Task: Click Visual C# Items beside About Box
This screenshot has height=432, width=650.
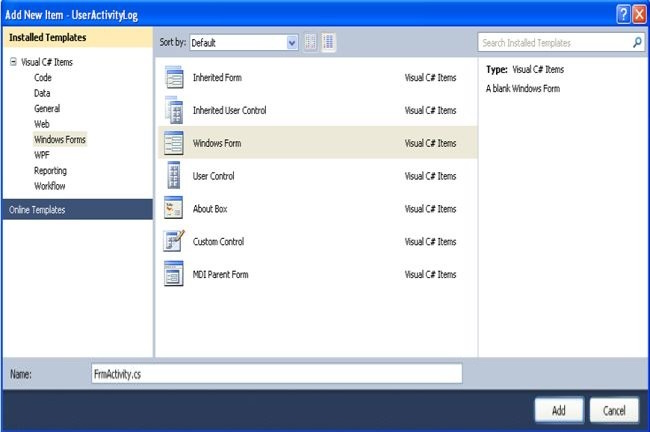Action: [x=430, y=209]
